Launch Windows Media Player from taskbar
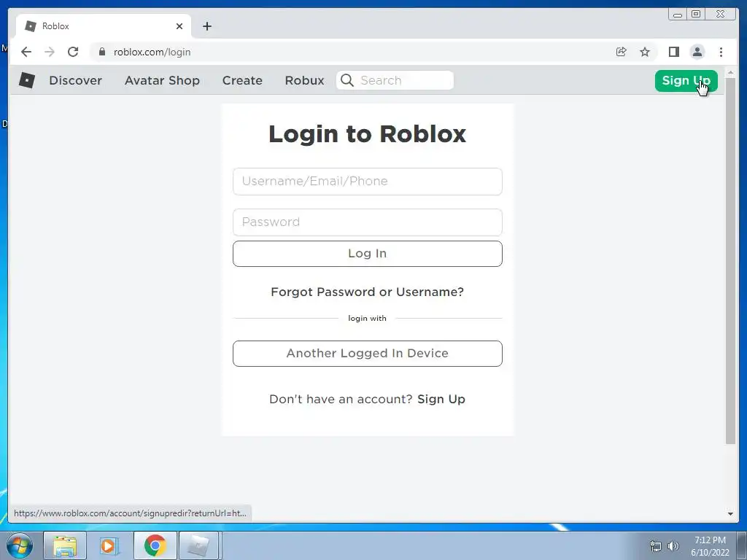Screen dimensions: 747x560 point(109,545)
